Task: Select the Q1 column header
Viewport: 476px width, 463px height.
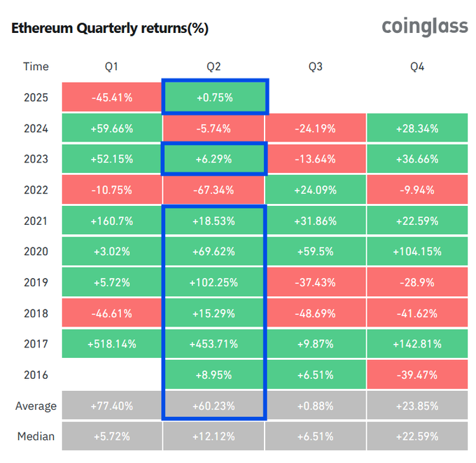Action: (x=111, y=67)
